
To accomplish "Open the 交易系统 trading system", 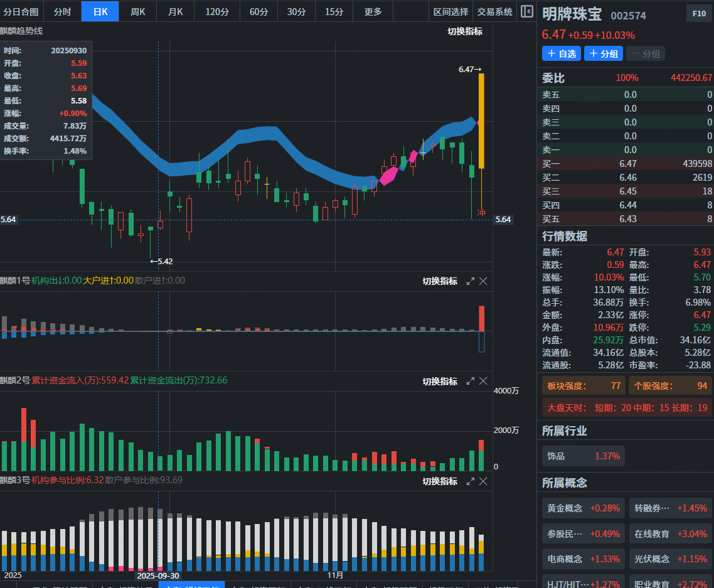I will point(494,11).
